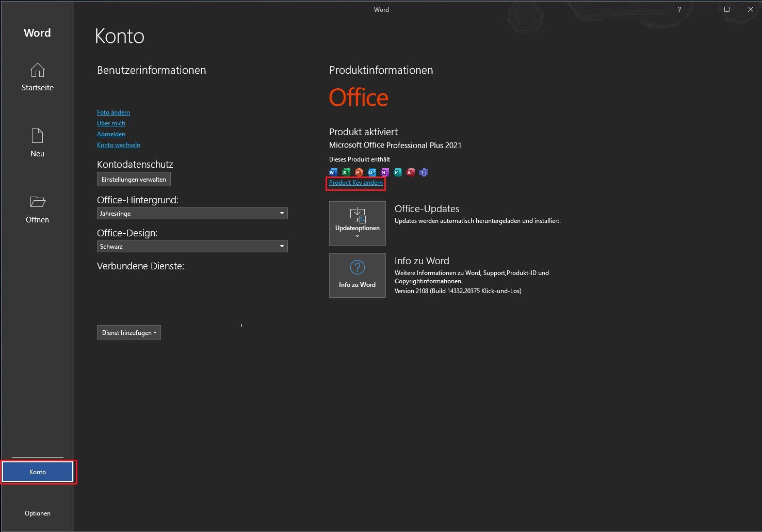Select the Access icon in the included apps
762x532 pixels.
(x=410, y=172)
